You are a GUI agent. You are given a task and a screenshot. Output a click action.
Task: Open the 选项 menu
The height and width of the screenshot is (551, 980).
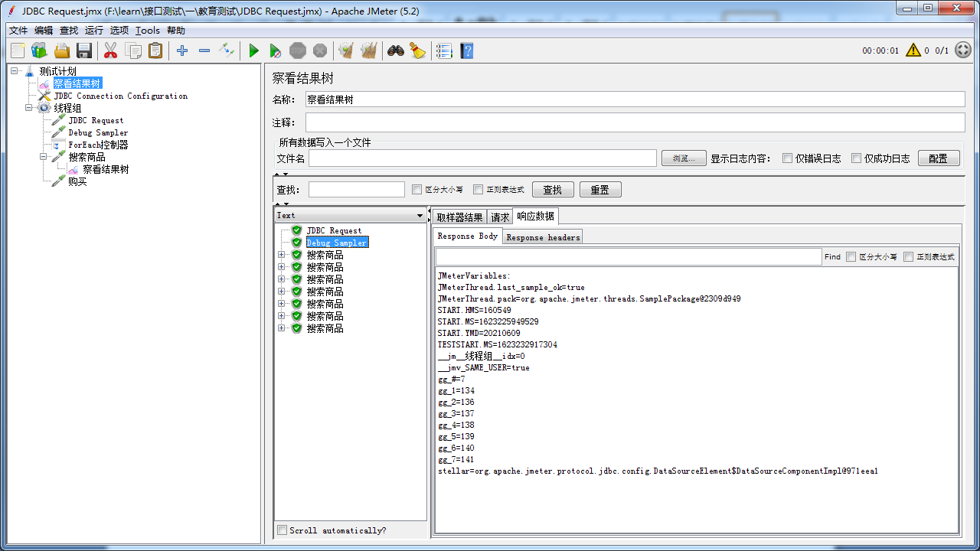(x=119, y=31)
